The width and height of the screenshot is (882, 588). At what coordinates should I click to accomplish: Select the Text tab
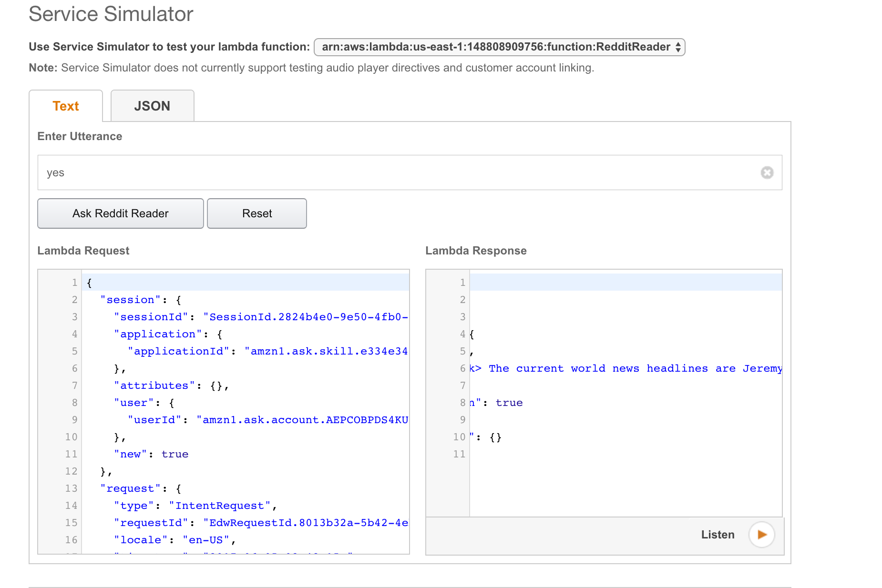coord(66,106)
